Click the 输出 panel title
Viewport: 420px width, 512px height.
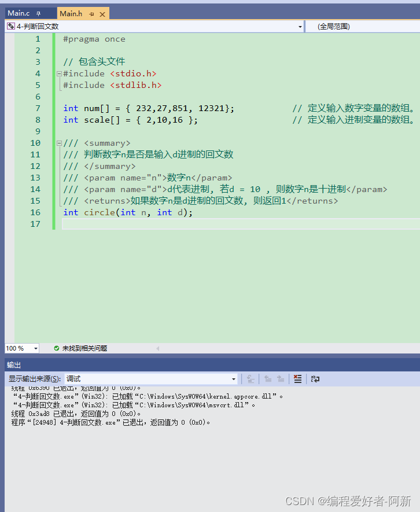(x=14, y=365)
